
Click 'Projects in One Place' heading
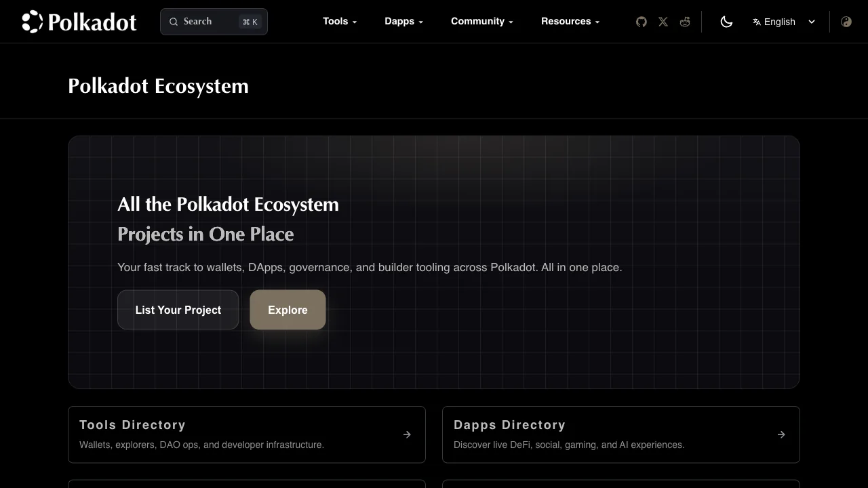click(x=205, y=234)
